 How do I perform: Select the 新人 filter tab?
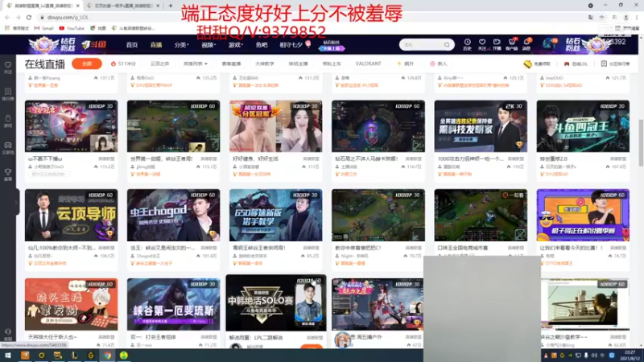pos(439,64)
